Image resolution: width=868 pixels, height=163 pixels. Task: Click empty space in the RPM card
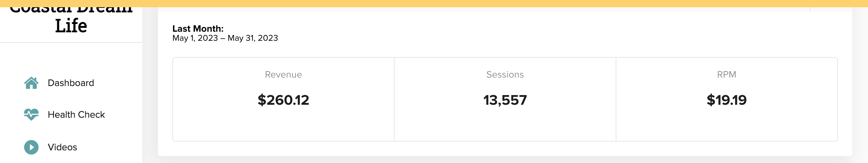(x=726, y=125)
